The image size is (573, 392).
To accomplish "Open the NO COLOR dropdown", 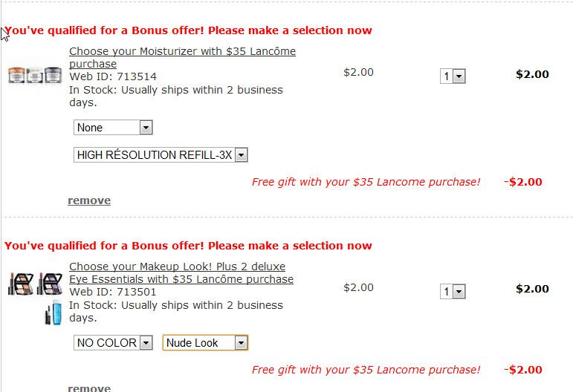I will pos(113,343).
